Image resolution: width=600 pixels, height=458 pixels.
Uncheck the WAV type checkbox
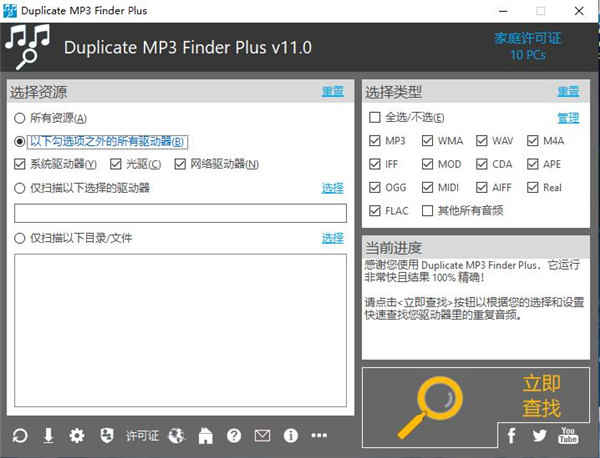pos(481,140)
